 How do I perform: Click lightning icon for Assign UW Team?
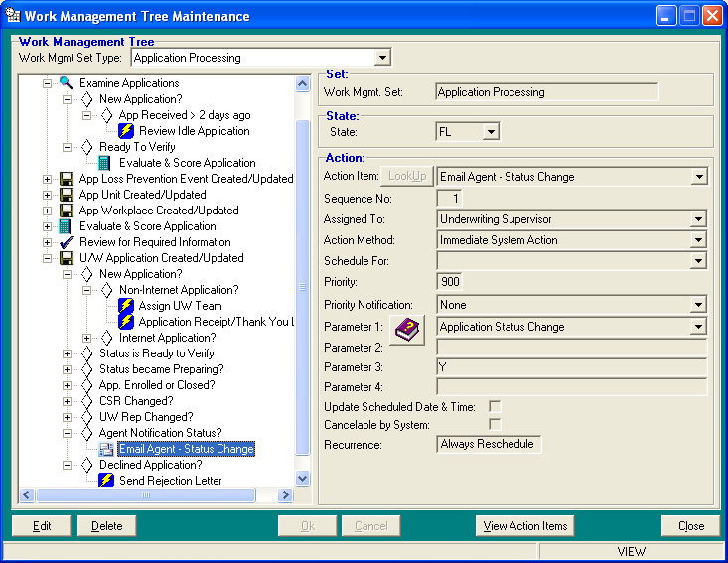pos(126,306)
